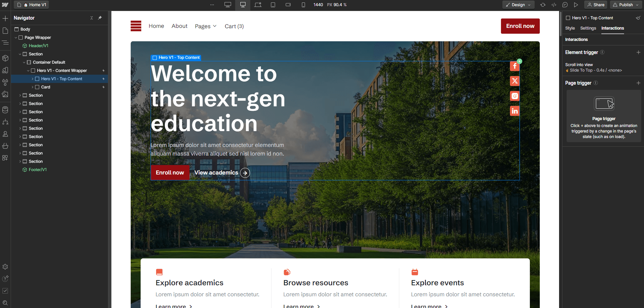644x308 pixels.
Task: Open site Settings gear icon in sidebar
Action: click(5, 267)
